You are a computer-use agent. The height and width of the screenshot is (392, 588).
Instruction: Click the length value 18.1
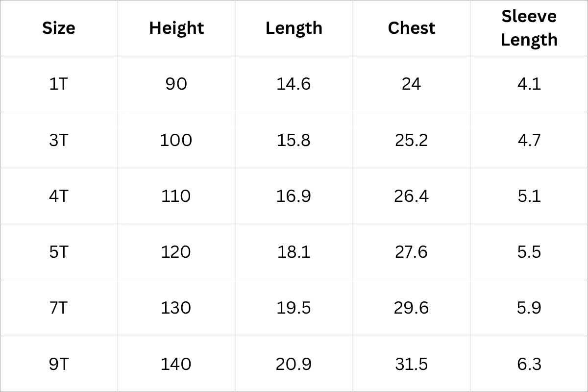294,252
